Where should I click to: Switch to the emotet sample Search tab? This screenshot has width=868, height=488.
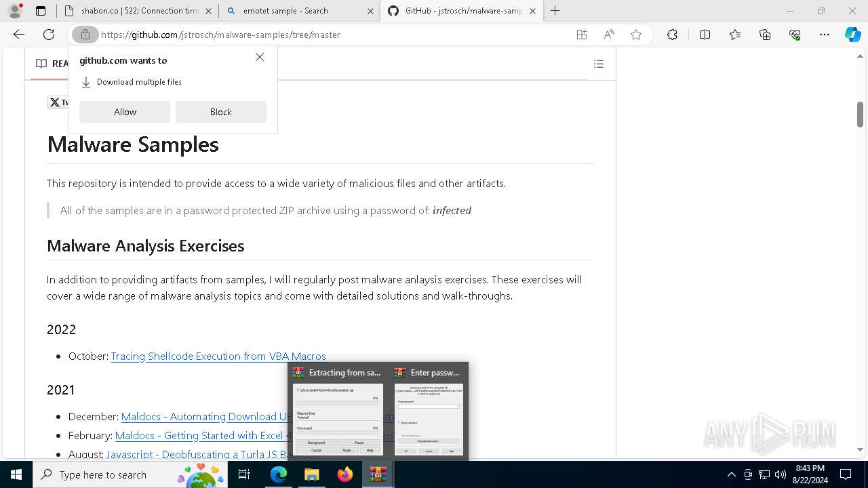(299, 11)
